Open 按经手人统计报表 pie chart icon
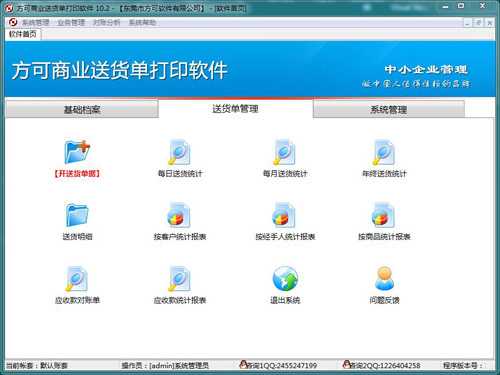Image resolution: width=500 pixels, height=375 pixels. (x=284, y=215)
